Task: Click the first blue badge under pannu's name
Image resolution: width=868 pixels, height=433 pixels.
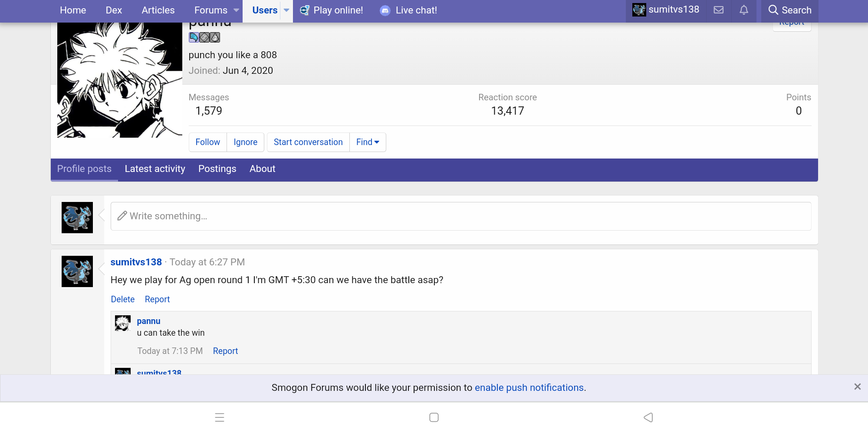Action: point(194,37)
